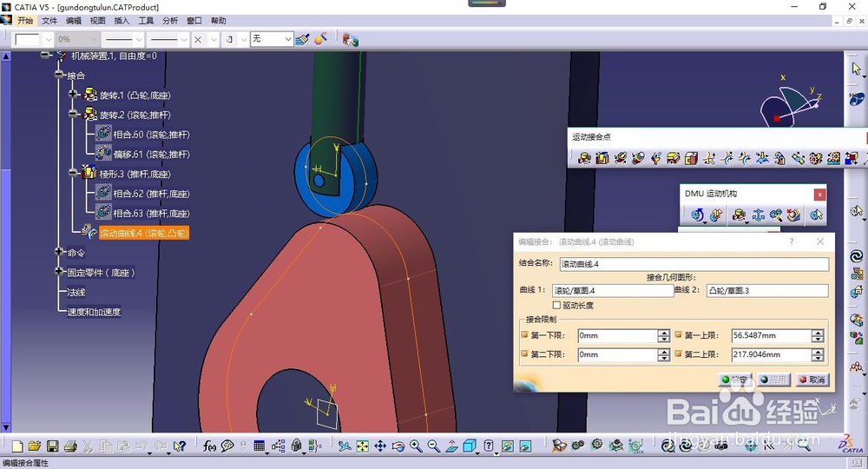Open the point symbol × dropdown
Image resolution: width=868 pixels, height=469 pixels.
coord(214,39)
